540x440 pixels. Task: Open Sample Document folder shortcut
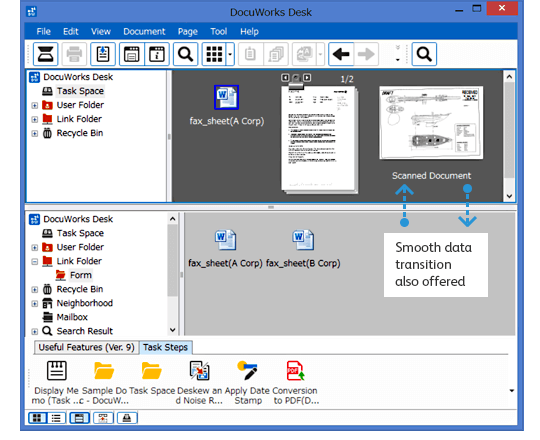tap(104, 371)
